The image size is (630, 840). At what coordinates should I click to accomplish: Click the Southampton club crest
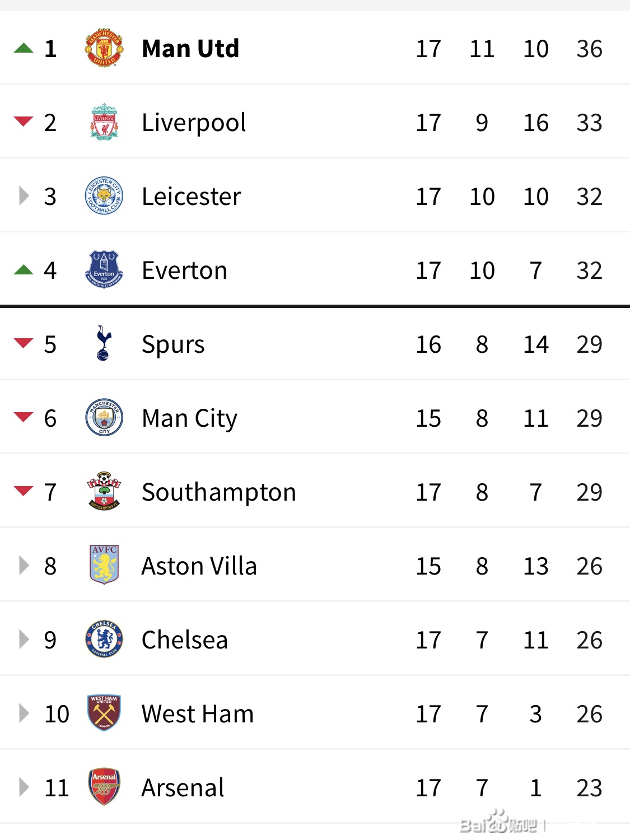click(x=104, y=491)
